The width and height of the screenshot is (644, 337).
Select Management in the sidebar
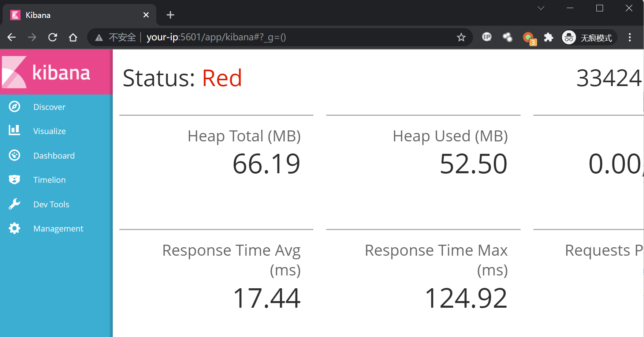coord(58,229)
